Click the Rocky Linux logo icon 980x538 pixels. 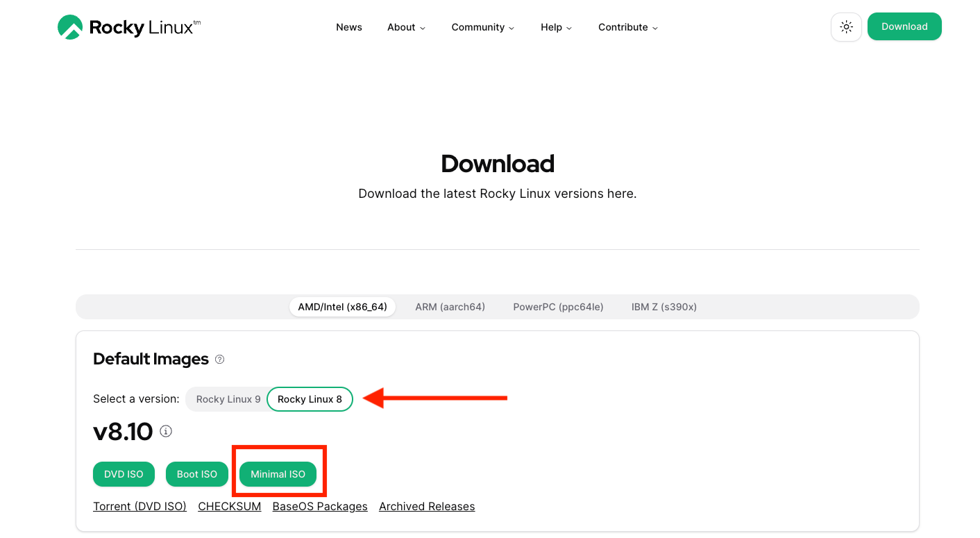[x=70, y=27]
